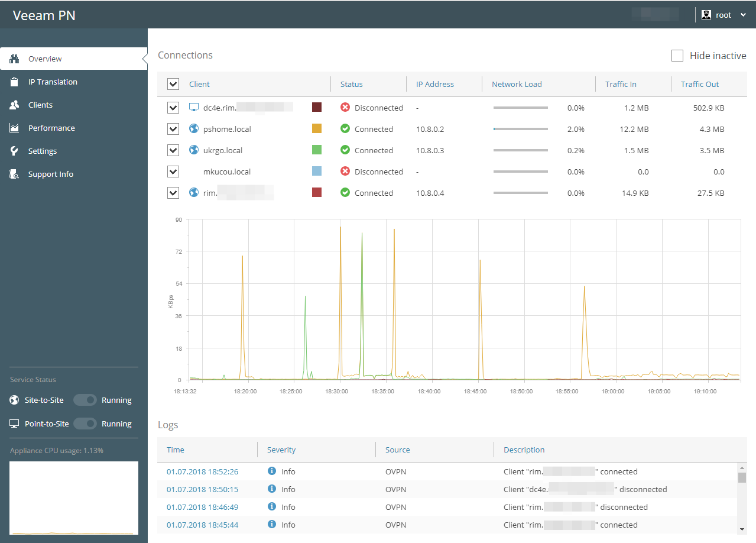The width and height of the screenshot is (756, 543).
Task: Go to the IP Translation page
Action: [x=53, y=82]
